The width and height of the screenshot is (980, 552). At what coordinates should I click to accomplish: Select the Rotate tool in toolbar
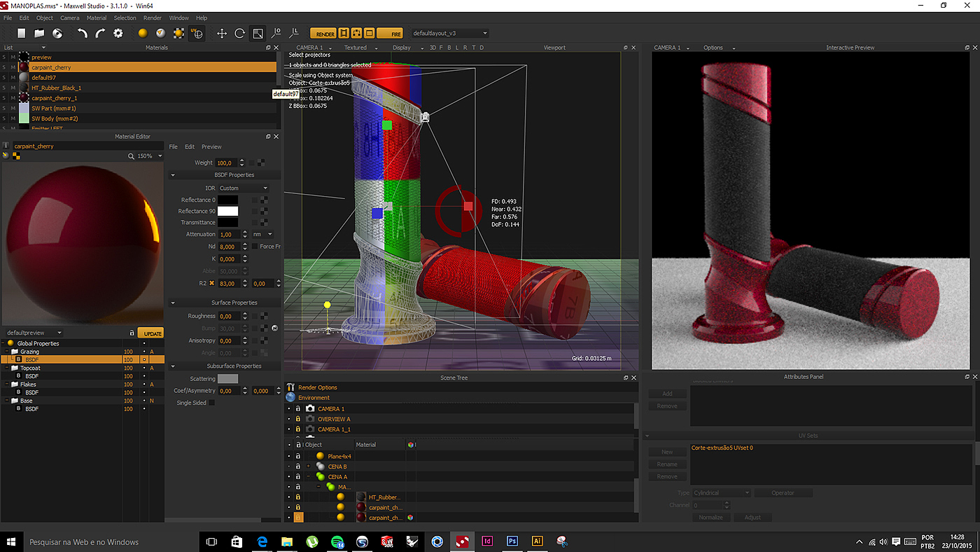click(239, 34)
